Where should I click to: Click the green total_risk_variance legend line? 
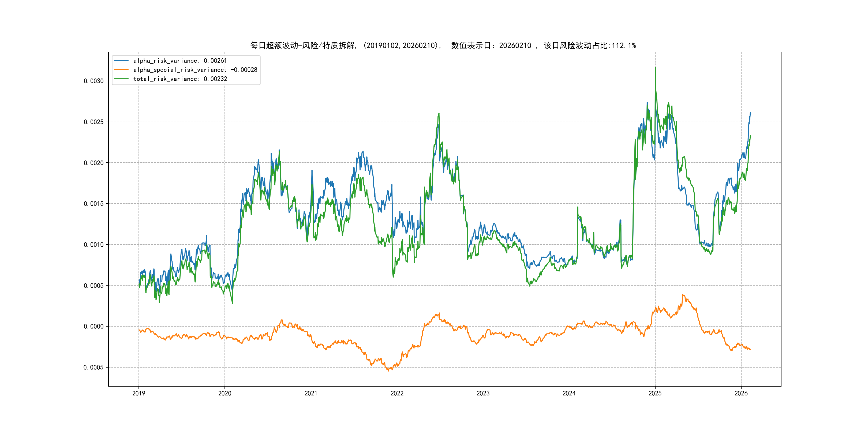click(x=121, y=79)
